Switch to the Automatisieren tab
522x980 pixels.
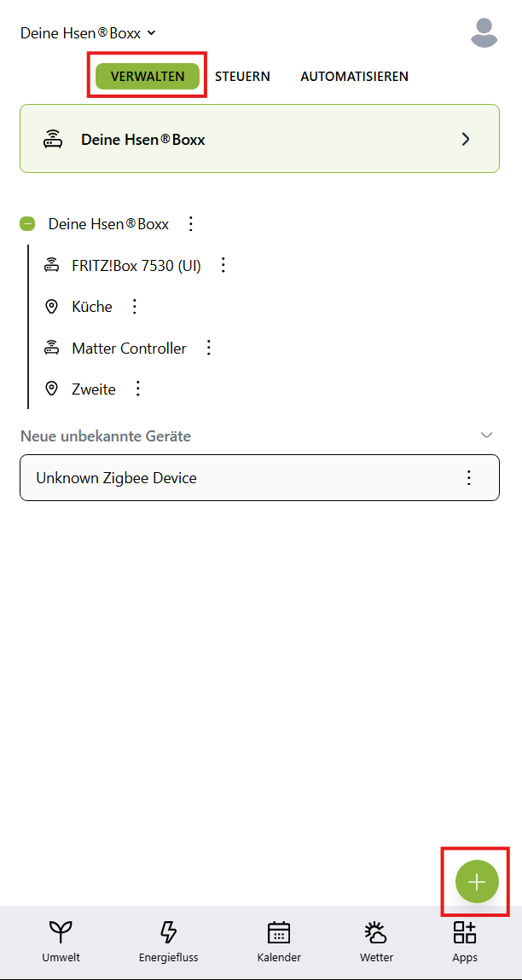354,77
